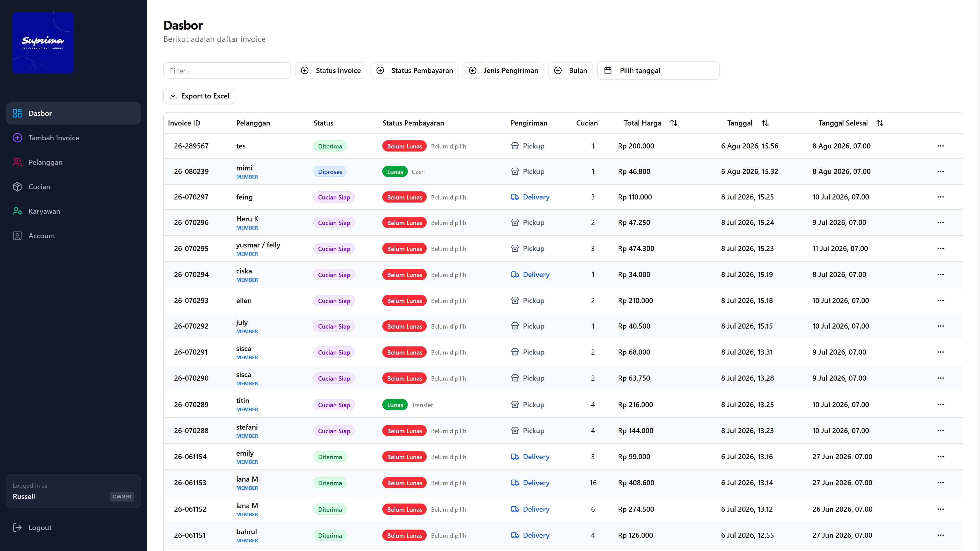
Task: Click the Diproses status badge for mimi
Action: click(x=330, y=172)
